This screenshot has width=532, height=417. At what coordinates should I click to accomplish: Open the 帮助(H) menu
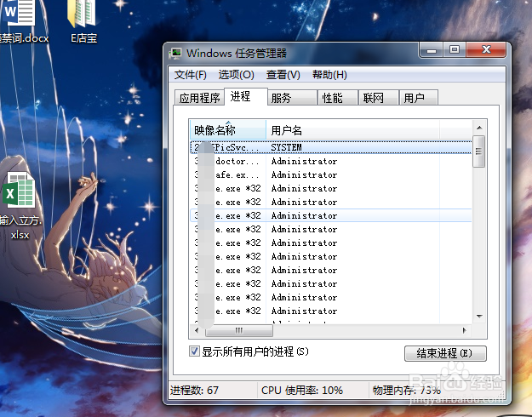(x=329, y=75)
